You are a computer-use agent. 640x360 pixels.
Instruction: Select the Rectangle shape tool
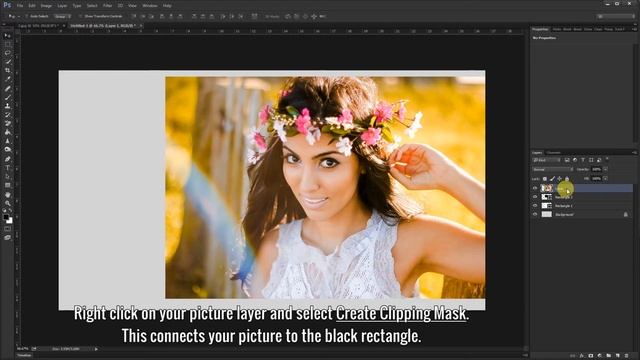7,185
